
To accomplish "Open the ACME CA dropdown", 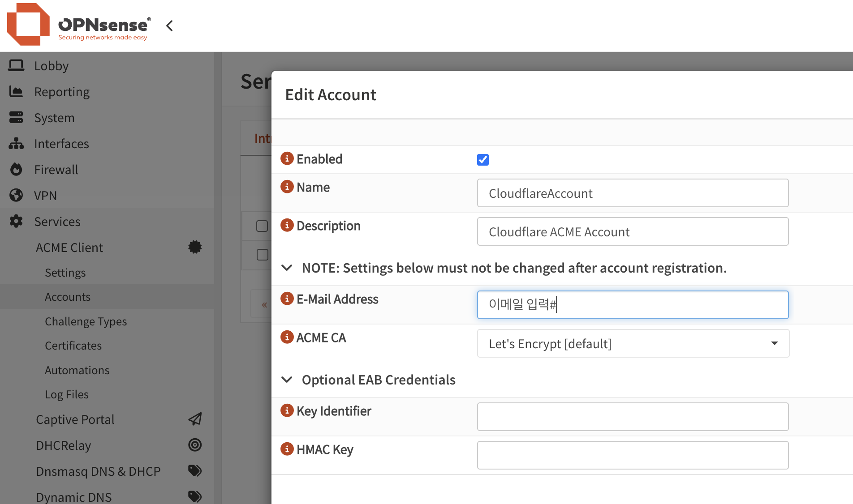I will (633, 343).
